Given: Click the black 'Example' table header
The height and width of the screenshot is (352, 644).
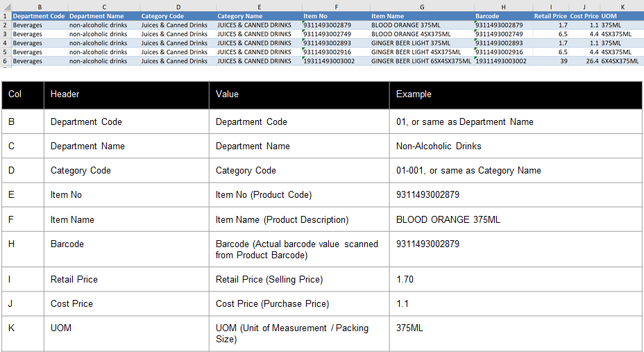Looking at the screenshot, I should point(516,95).
